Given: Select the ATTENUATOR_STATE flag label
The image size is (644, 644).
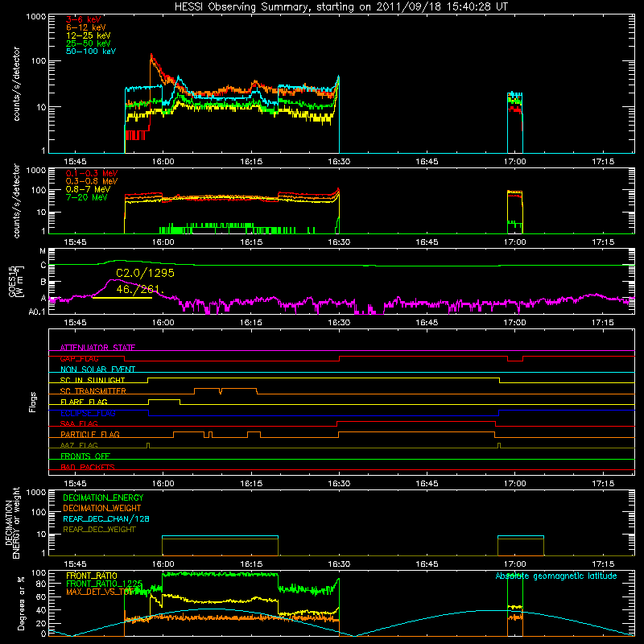Looking at the screenshot, I should (97, 348).
